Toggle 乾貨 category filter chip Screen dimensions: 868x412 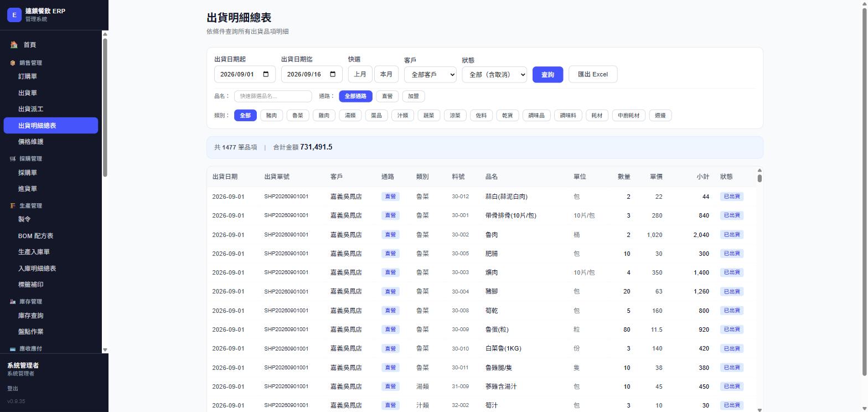pos(508,115)
